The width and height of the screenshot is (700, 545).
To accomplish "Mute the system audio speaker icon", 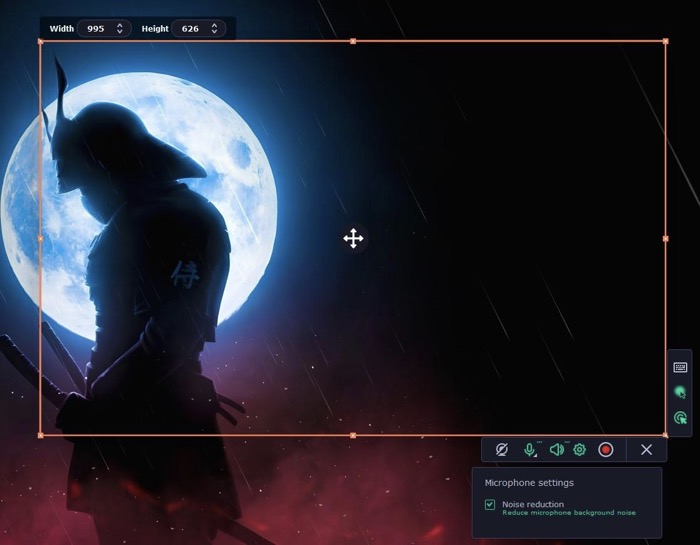I will [556, 449].
